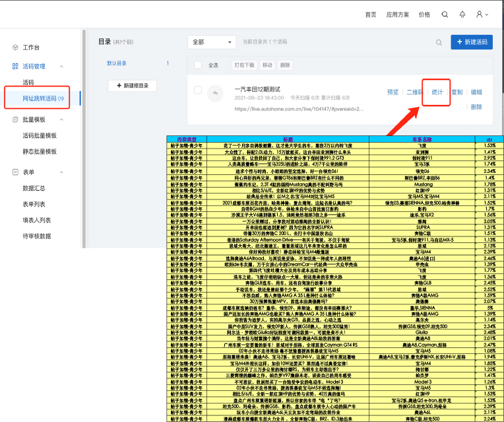This screenshot has width=504, height=422.
Task: Open 价格 in top navigation
Action: (424, 15)
